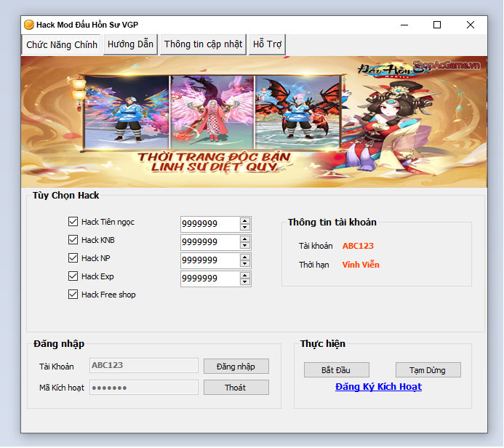Increase the Hack Tiên ngọc value with up arrow
This screenshot has height=448, width=504.
[x=245, y=221]
